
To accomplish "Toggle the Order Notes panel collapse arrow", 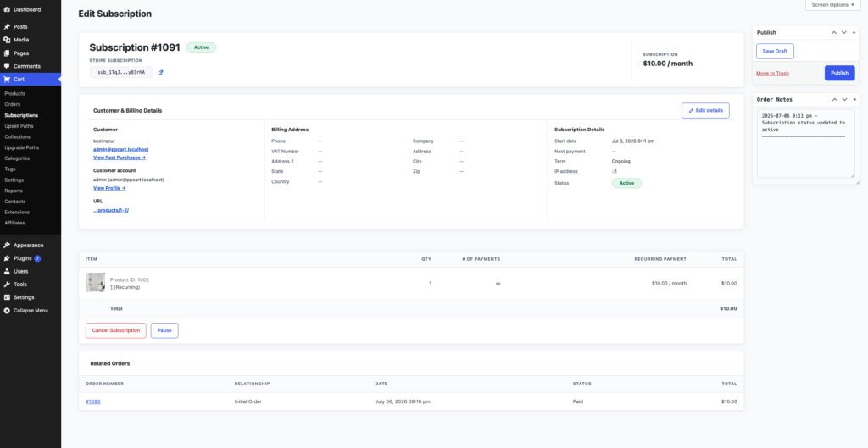I will tap(854, 100).
